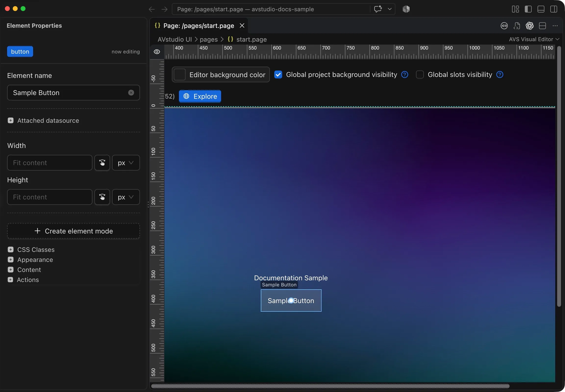
Task: Click the Sample Button name label above the button
Action: click(x=279, y=285)
